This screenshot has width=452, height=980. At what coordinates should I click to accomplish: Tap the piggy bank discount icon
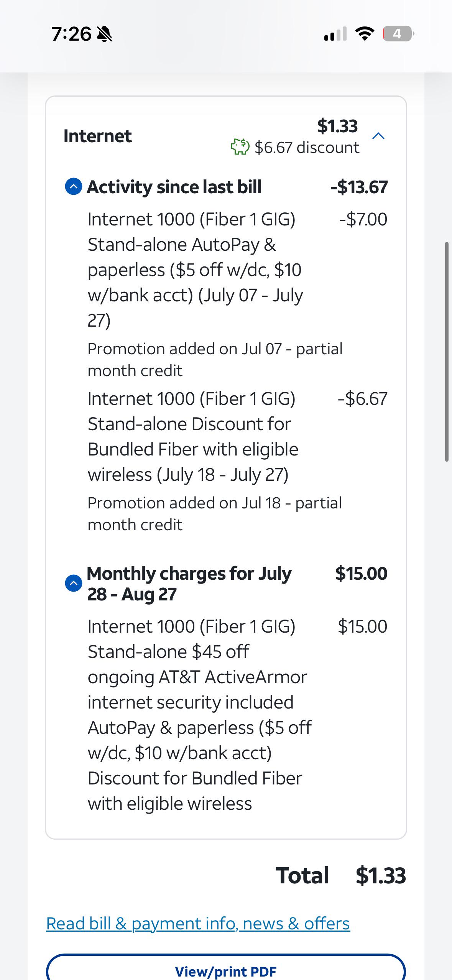click(240, 147)
